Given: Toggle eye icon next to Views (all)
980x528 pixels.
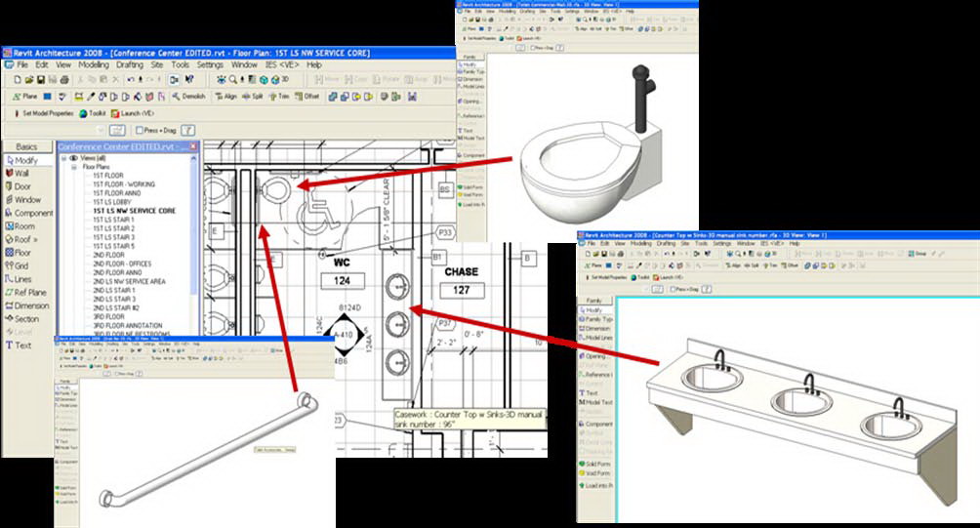Looking at the screenshot, I should coord(74,159).
